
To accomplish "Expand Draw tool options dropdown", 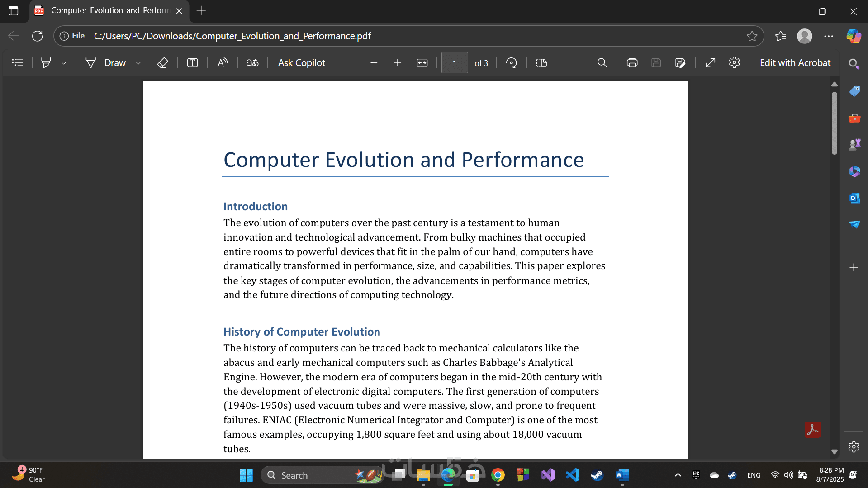I will point(138,63).
